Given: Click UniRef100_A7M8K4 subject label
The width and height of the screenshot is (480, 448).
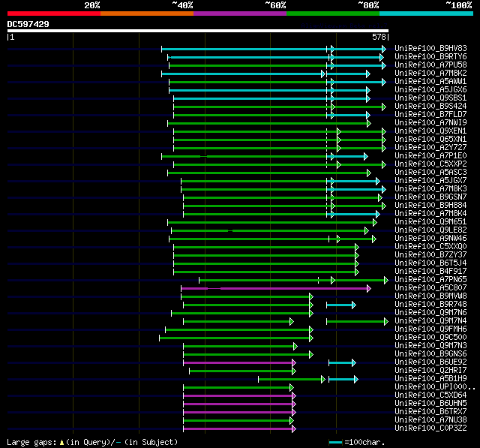Looking at the screenshot, I should click(430, 214).
